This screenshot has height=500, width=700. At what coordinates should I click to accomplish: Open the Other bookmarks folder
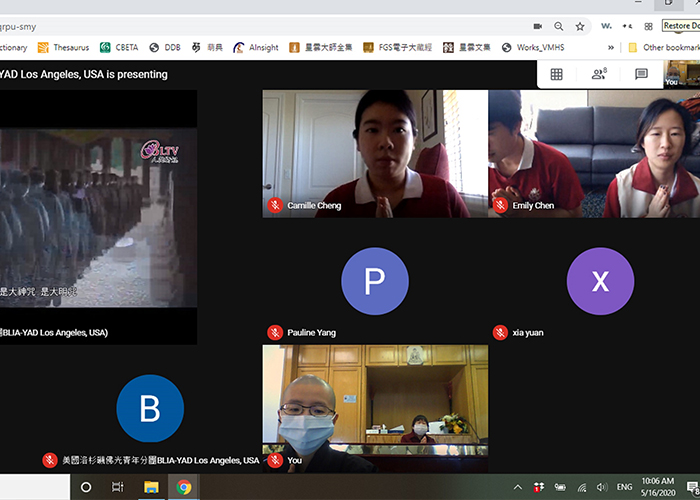coord(664,47)
